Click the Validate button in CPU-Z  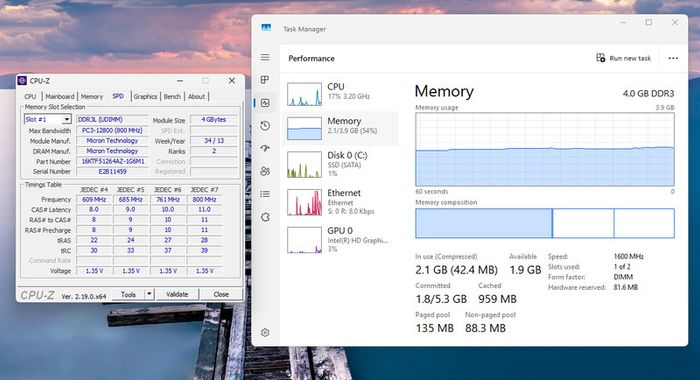177,294
